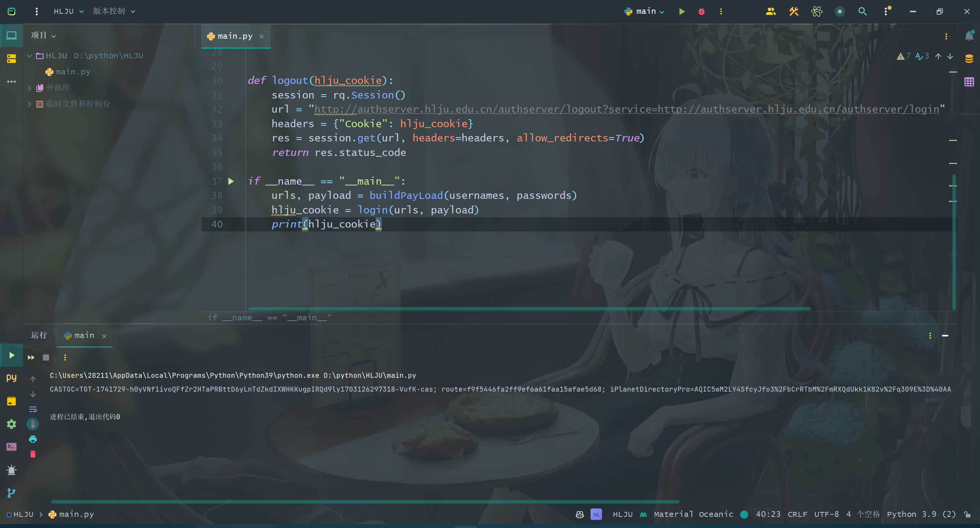The width and height of the screenshot is (980, 528).
Task: Open run panel options (three dots)
Action: click(x=930, y=336)
